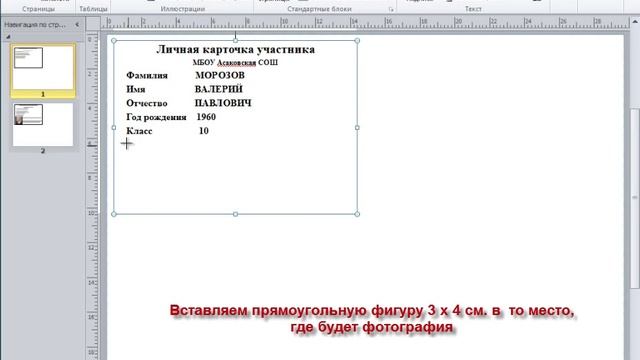Open the Стандартные блоки dialog launcher
The image size is (640, 360).
coord(391,9)
